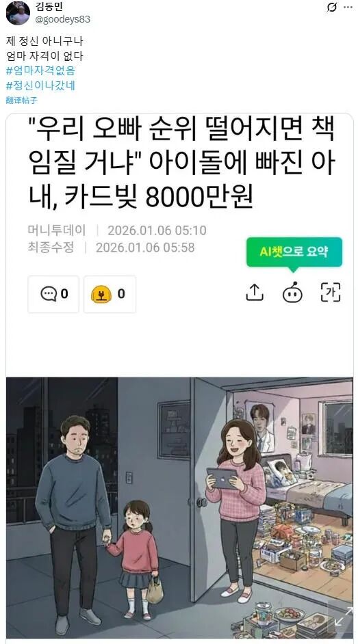Click the emoji reaction button showing 0
The height and width of the screenshot is (644, 358).
click(x=110, y=294)
